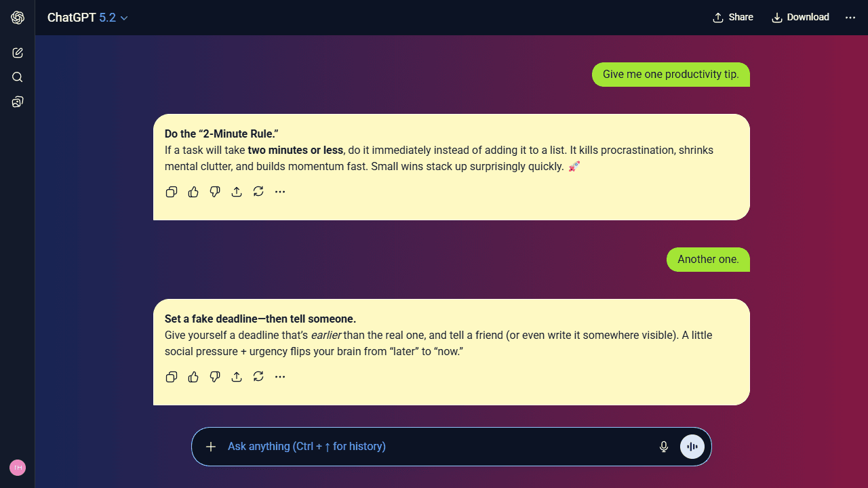Thumbs up the fake deadline response

[x=193, y=377]
